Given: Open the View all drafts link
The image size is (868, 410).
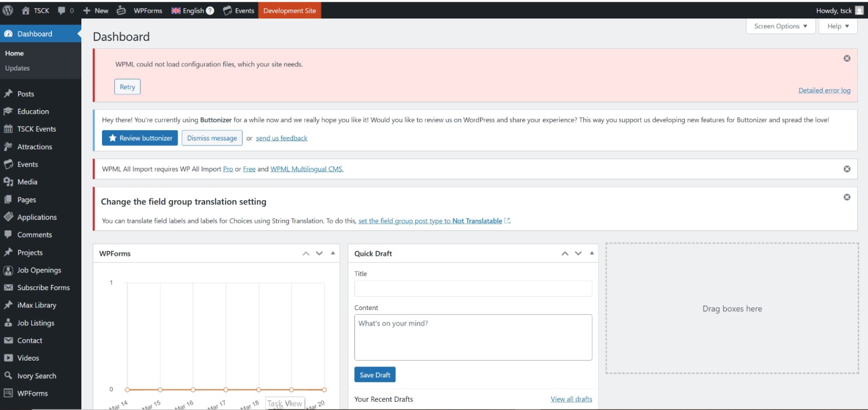Looking at the screenshot, I should pyautogui.click(x=571, y=399).
